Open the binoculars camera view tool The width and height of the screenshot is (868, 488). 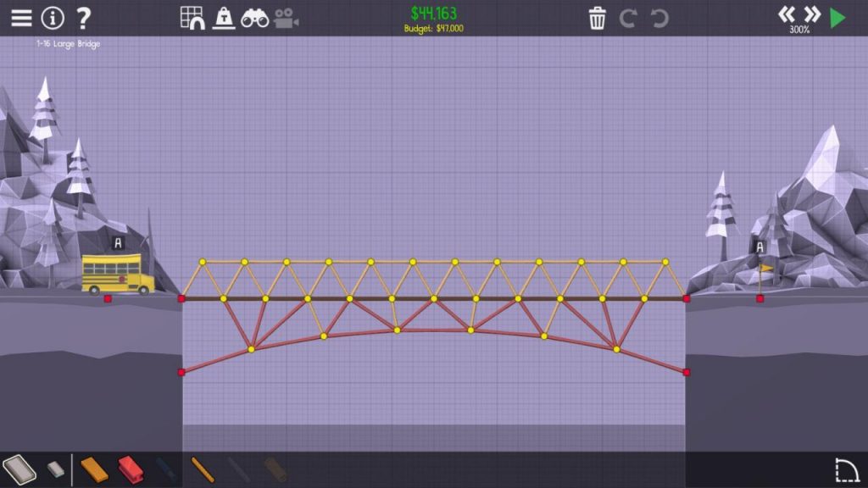tap(257, 19)
